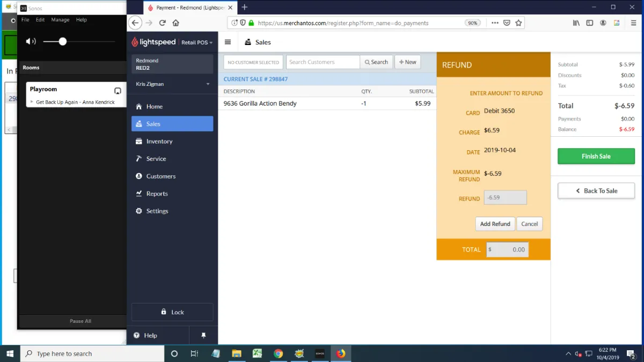Show hidden system tray icons
The image size is (644, 362).
coord(568,353)
